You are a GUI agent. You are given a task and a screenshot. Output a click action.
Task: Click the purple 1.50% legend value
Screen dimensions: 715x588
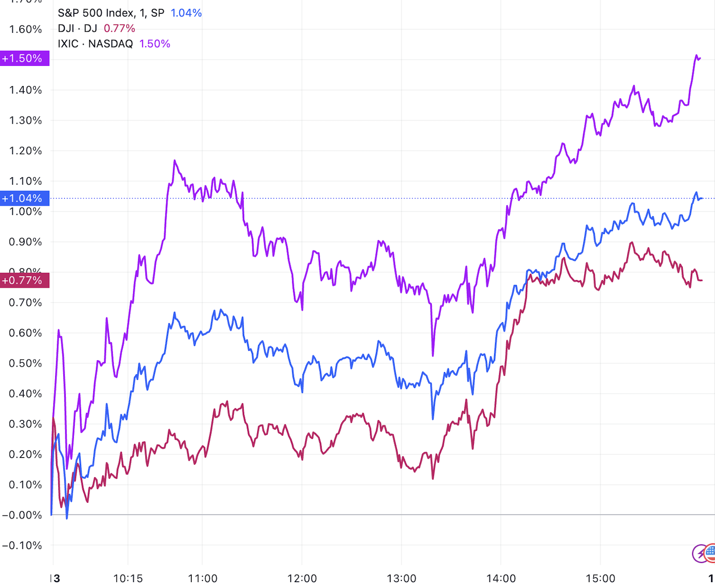[155, 44]
